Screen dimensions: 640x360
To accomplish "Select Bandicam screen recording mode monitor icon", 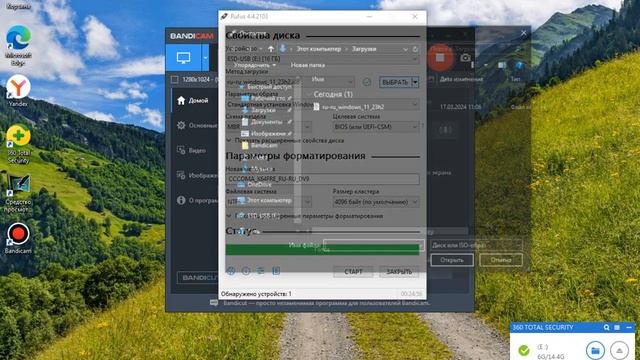I will tap(183, 58).
